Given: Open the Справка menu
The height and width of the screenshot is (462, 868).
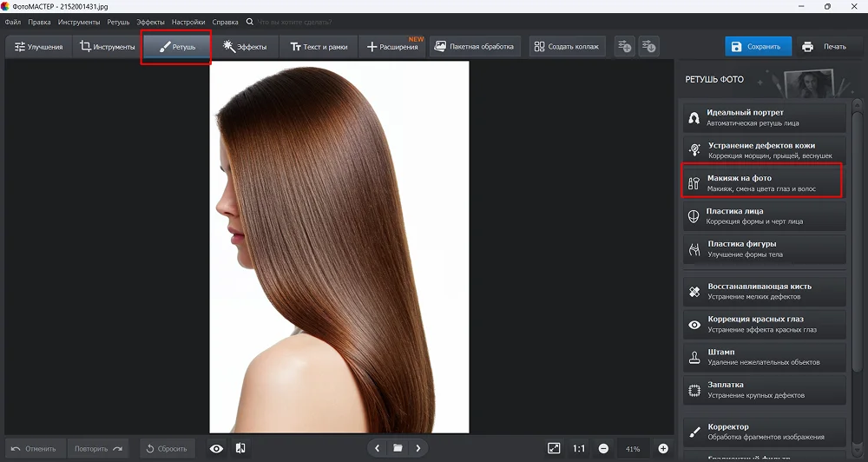Looking at the screenshot, I should pos(226,23).
